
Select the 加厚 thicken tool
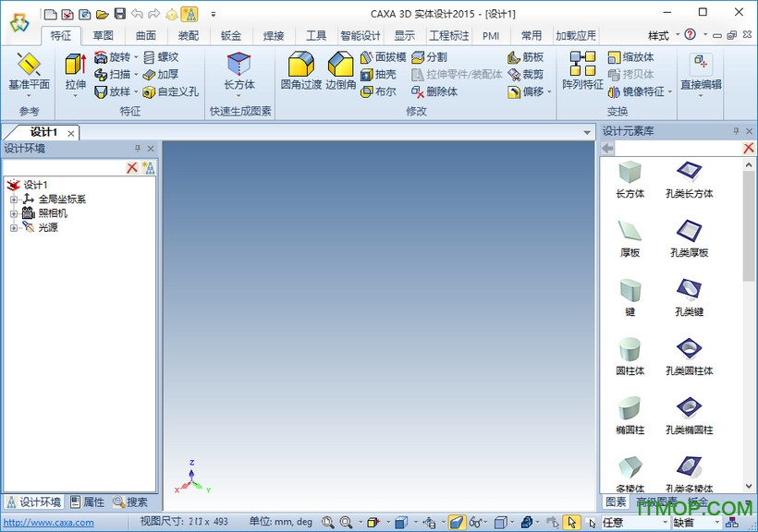[162, 74]
